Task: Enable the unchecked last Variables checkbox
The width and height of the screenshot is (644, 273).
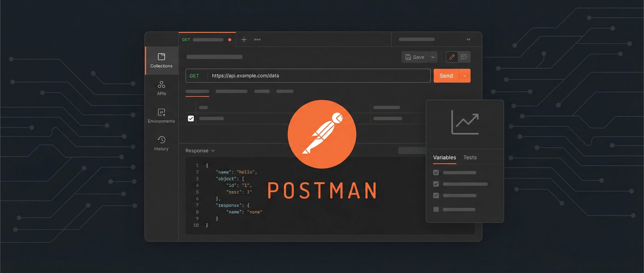Action: coord(436,209)
